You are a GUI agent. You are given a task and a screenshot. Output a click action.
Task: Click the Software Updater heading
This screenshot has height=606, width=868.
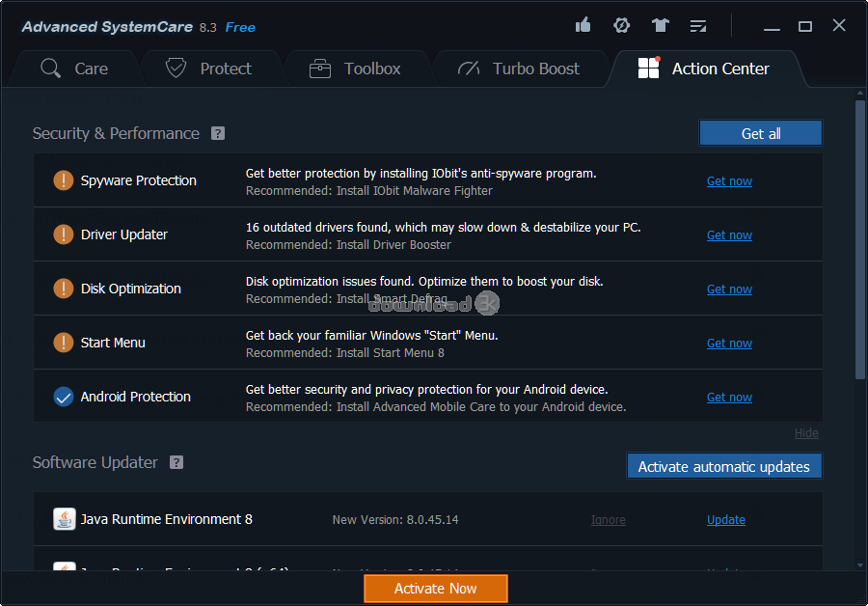tap(95, 462)
